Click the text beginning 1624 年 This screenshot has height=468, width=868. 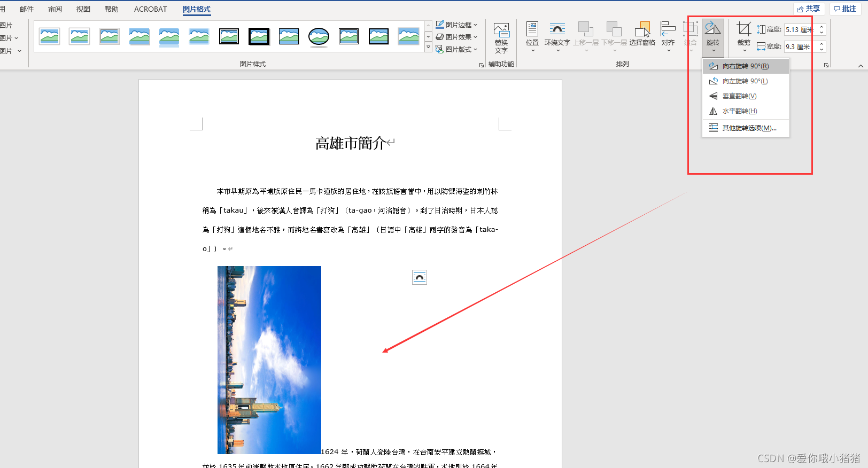[x=409, y=452]
